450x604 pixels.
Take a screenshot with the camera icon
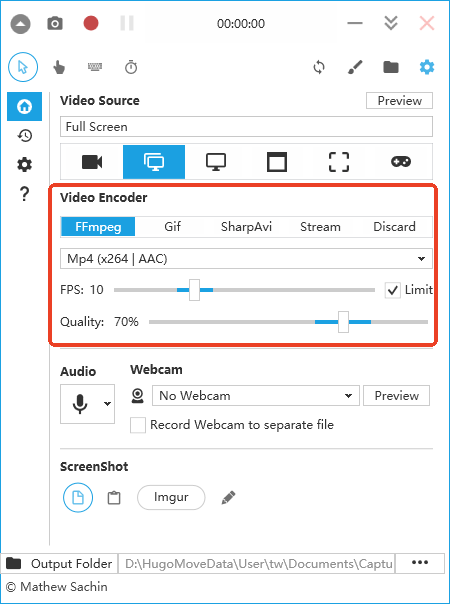(55, 23)
